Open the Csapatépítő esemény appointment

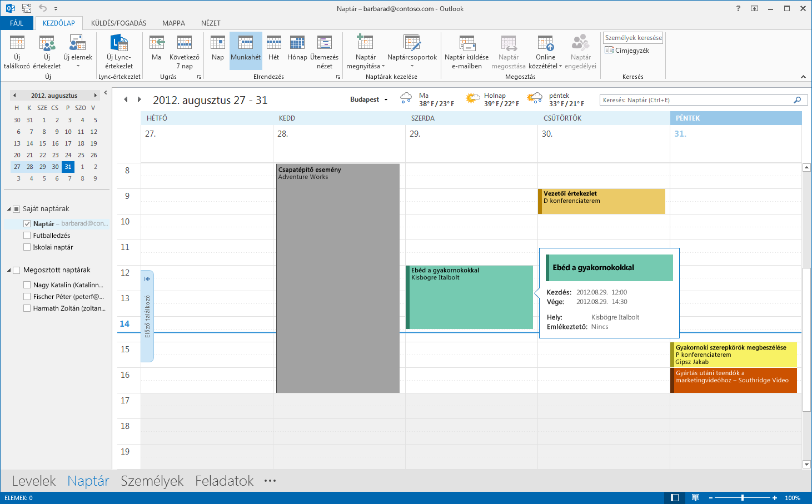(x=338, y=278)
